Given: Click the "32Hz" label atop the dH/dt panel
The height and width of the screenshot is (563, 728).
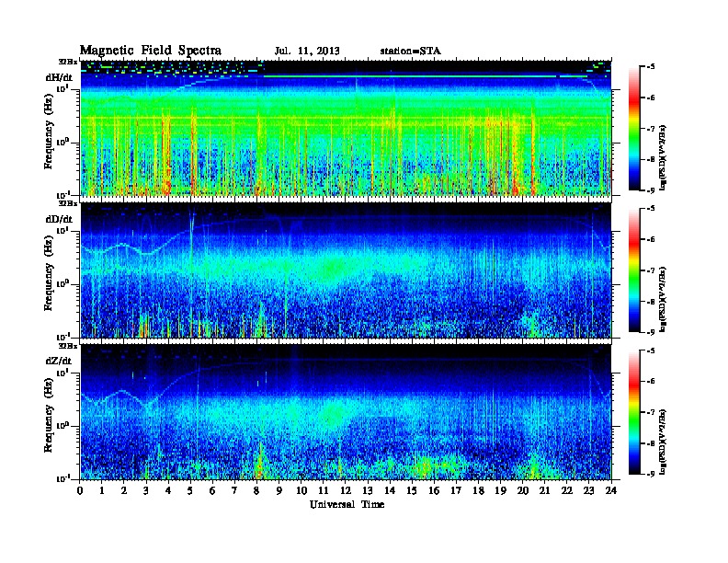Looking at the screenshot, I should (x=68, y=62).
